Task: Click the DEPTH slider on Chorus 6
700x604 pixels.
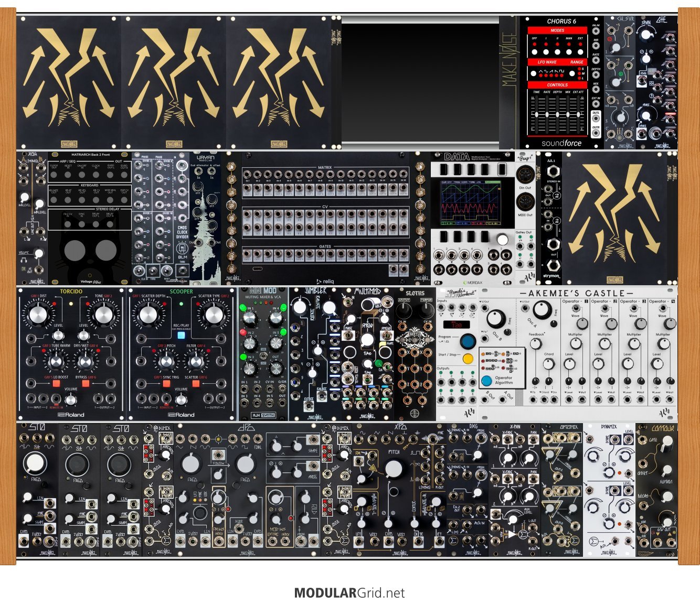Action: click(x=557, y=115)
